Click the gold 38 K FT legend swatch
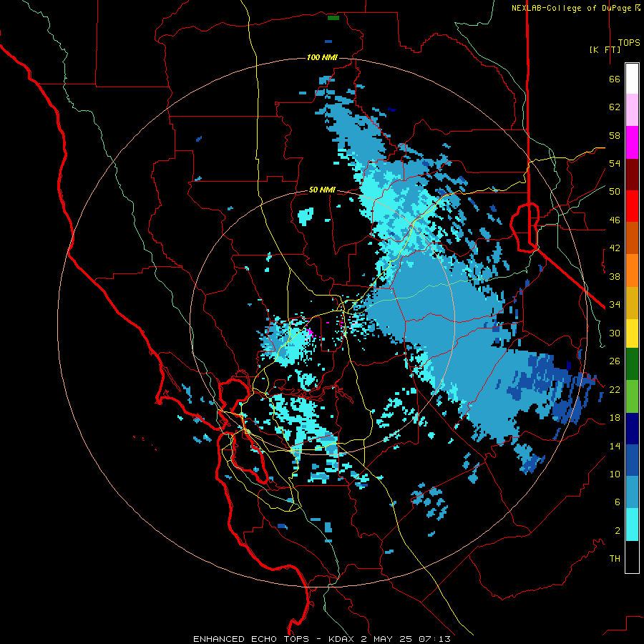This screenshot has height=644, width=644. (632, 303)
